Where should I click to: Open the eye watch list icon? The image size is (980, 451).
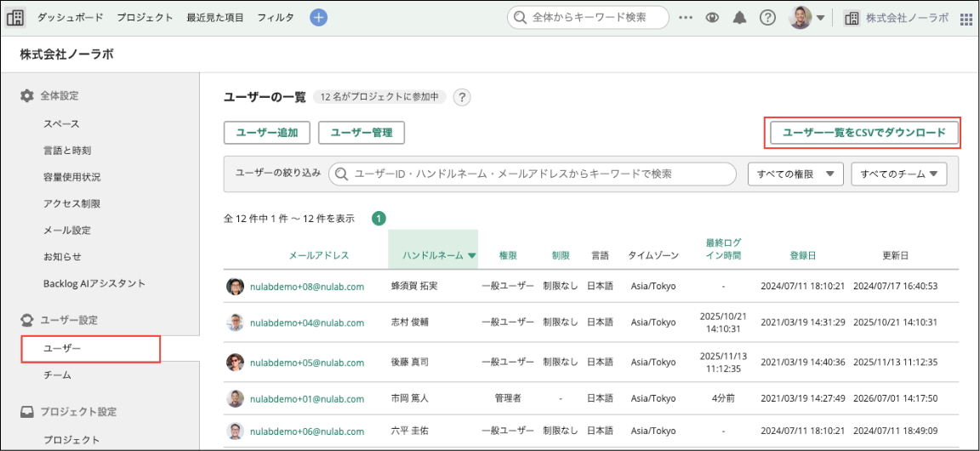pos(713,18)
